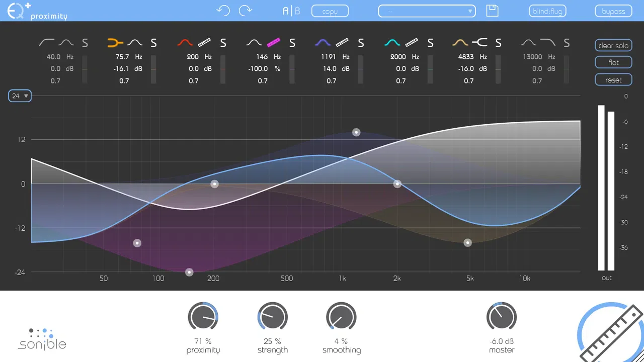
Task: Open the preset selection dropdown
Action: click(x=427, y=11)
